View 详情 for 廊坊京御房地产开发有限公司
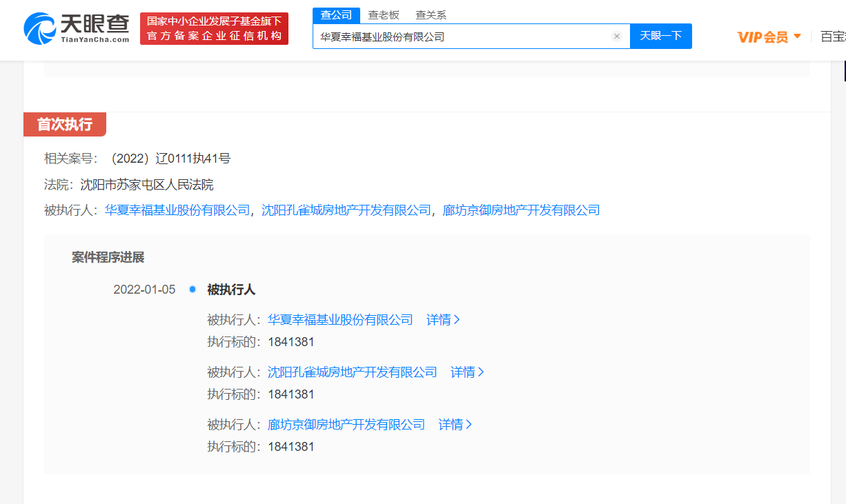 (x=455, y=425)
